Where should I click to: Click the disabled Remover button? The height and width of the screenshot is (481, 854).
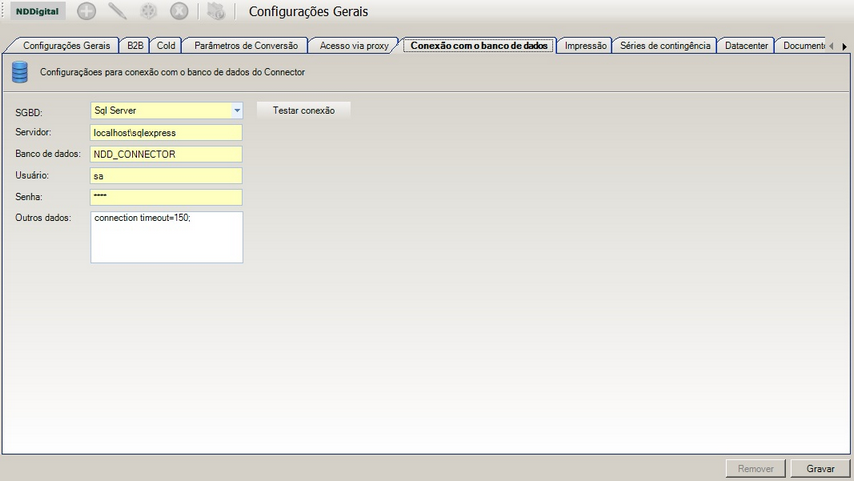click(x=755, y=468)
